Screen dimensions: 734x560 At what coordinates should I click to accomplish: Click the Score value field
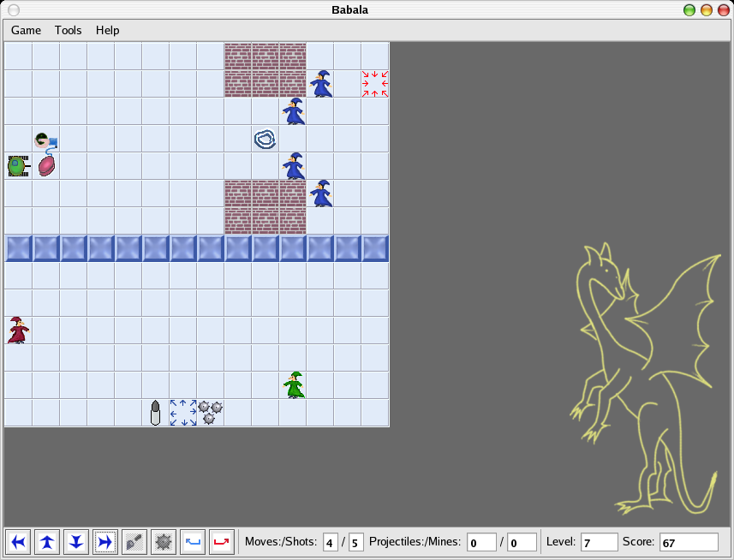click(x=688, y=542)
